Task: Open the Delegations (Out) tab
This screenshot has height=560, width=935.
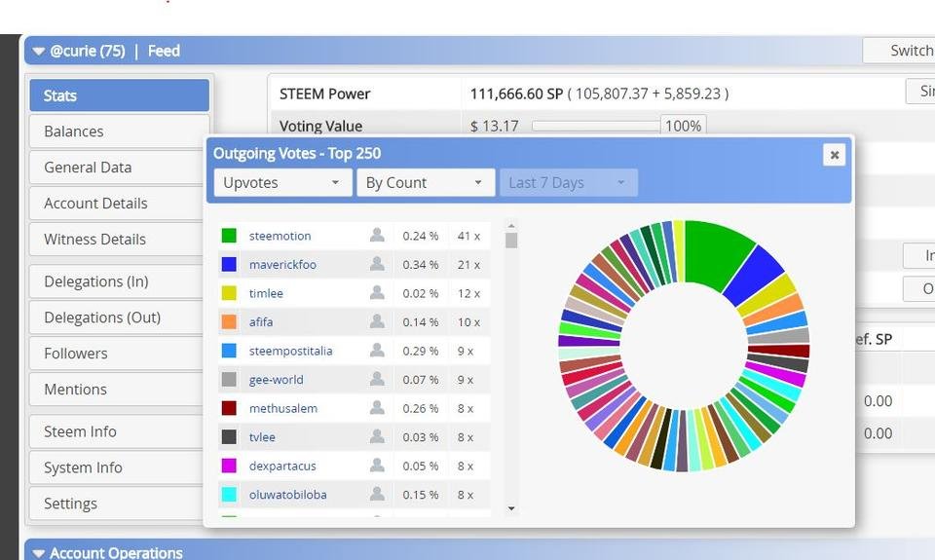Action: click(x=119, y=317)
